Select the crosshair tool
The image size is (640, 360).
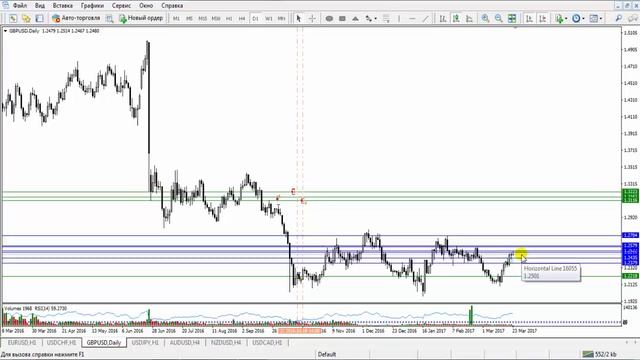(x=312, y=18)
